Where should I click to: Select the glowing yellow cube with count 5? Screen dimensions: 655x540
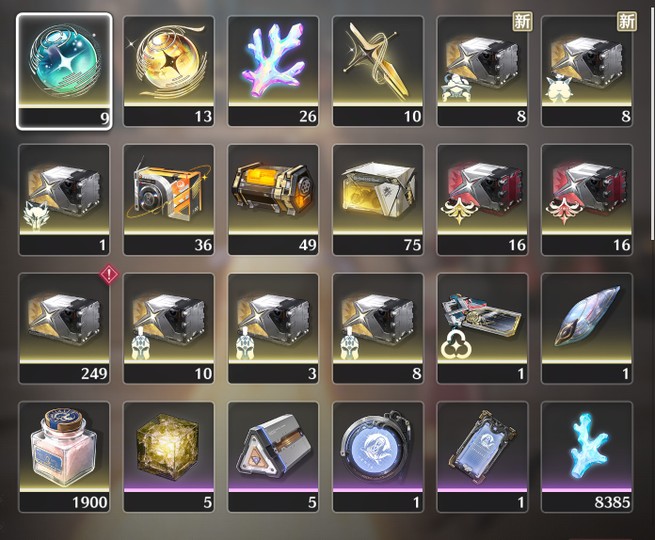click(169, 457)
